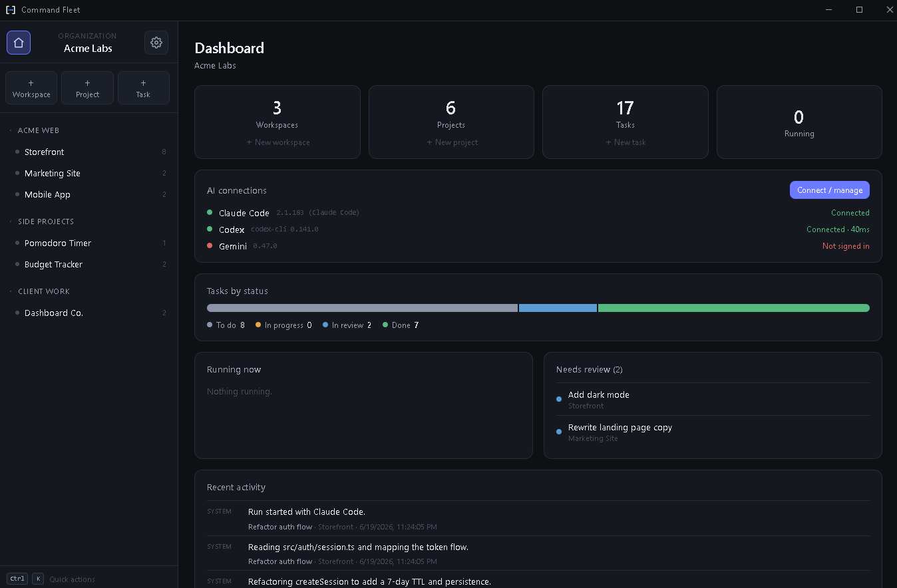Open the Tasks count card

pyautogui.click(x=626, y=122)
